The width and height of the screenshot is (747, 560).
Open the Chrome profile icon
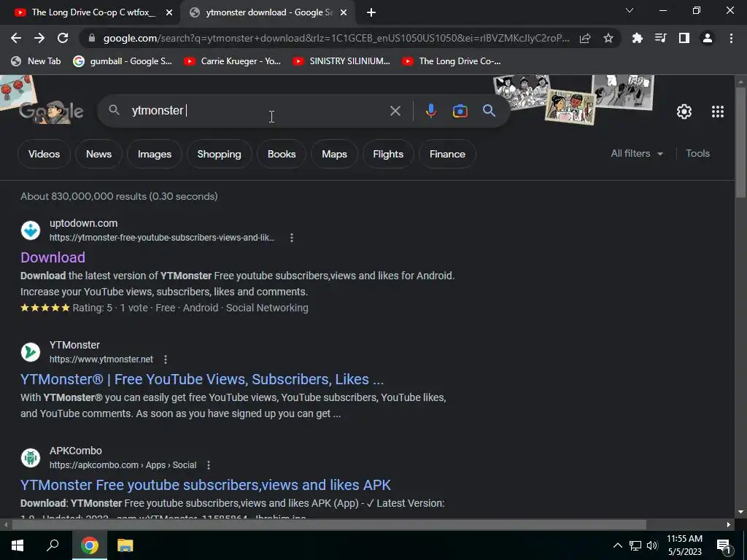click(x=708, y=38)
